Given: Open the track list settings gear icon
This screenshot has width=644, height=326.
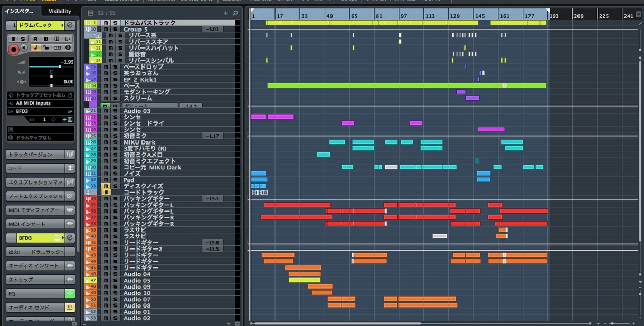Looking at the screenshot, I should [x=237, y=323].
